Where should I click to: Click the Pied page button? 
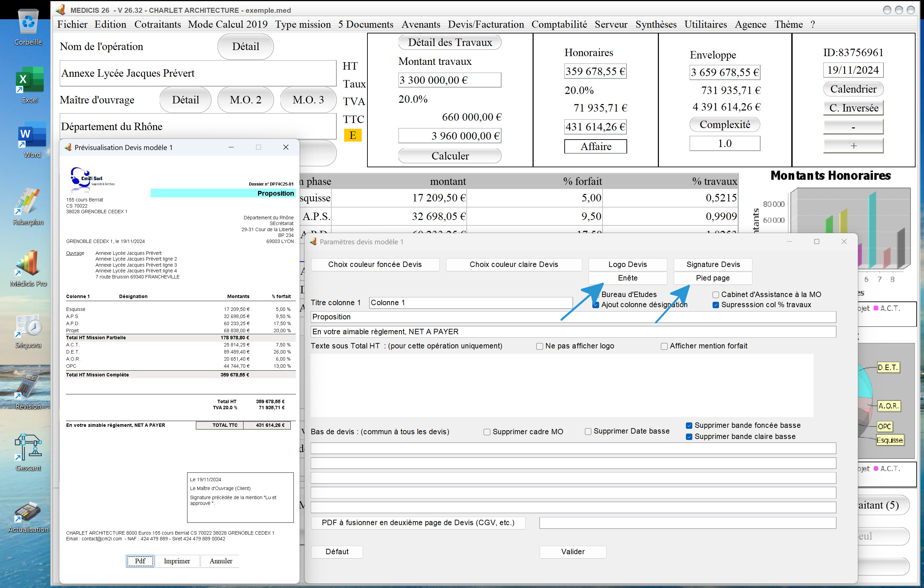(713, 278)
